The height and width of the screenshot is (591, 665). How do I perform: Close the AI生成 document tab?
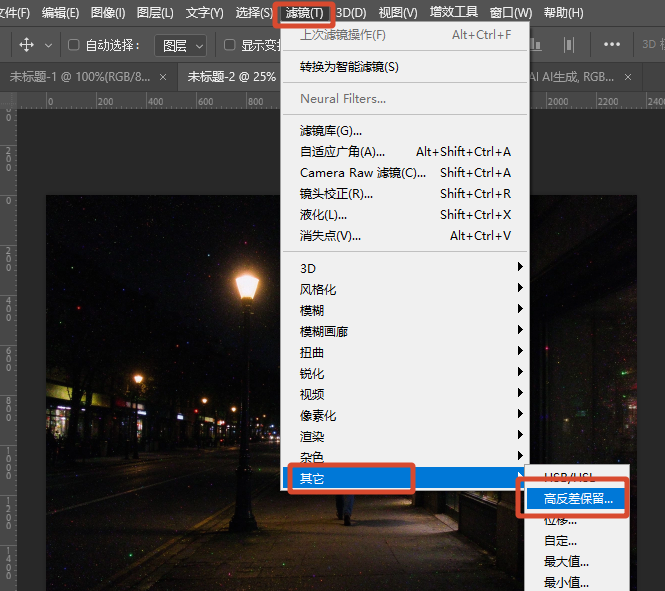[628, 77]
